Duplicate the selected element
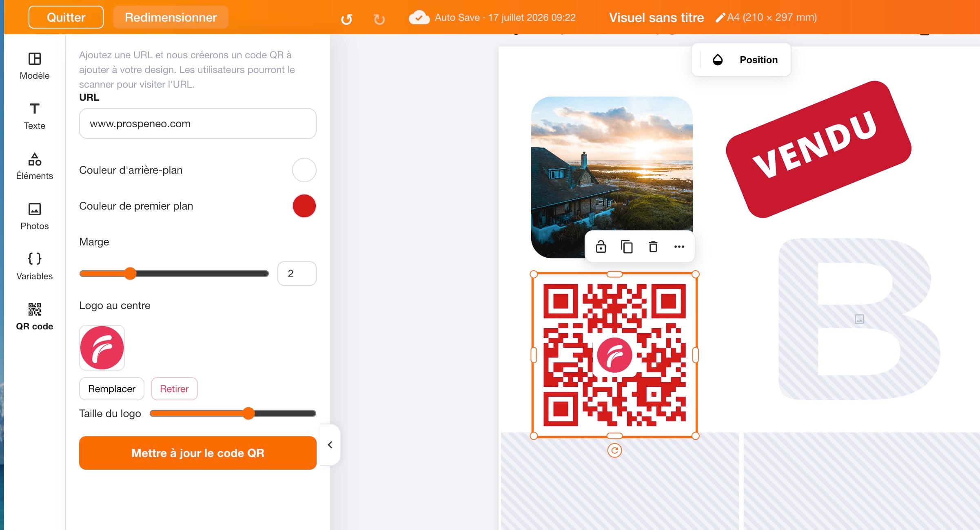The width and height of the screenshot is (980, 530). (x=627, y=247)
